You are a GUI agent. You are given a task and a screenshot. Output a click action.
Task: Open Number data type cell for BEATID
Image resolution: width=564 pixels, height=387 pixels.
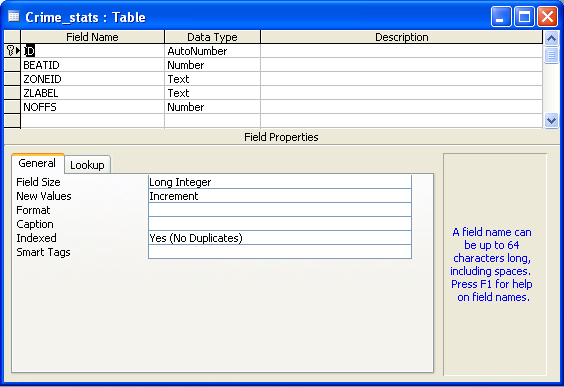[212, 65]
